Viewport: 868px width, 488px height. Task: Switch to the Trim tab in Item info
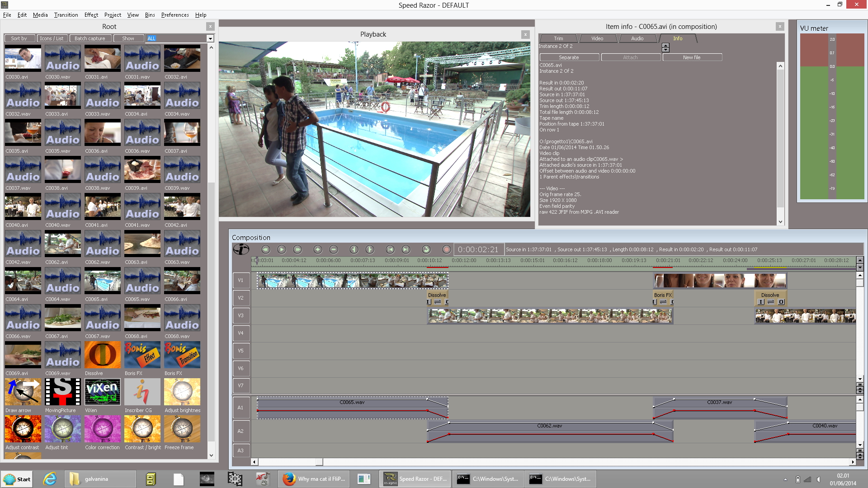pos(558,38)
